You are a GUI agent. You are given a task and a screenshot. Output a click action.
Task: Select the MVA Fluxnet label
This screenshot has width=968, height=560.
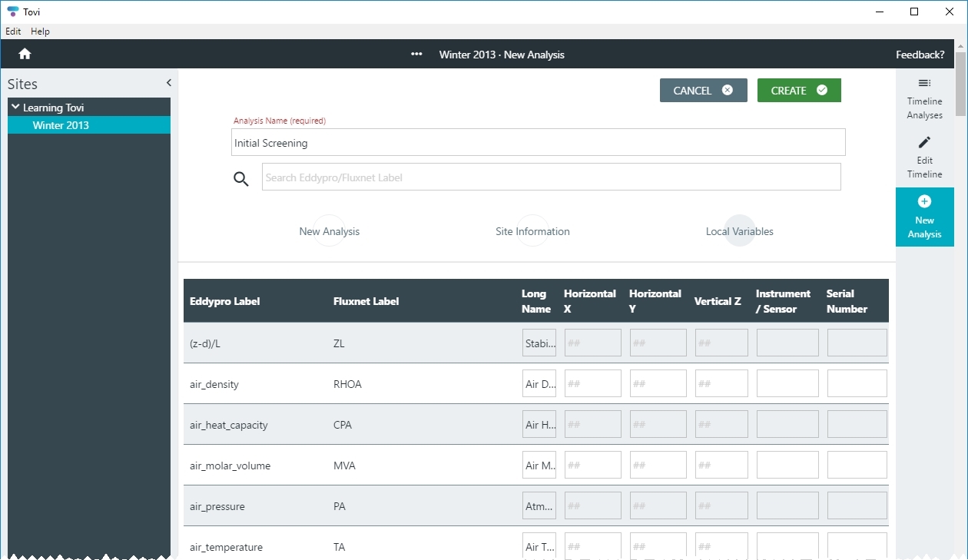(344, 466)
